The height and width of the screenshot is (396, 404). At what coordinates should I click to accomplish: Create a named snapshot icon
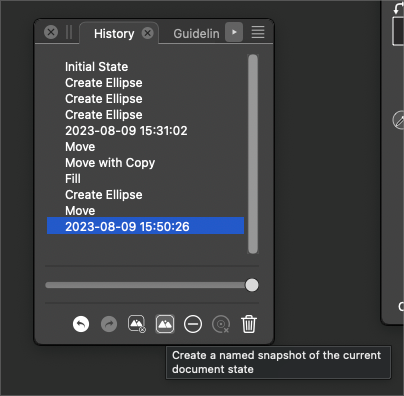[x=165, y=324]
